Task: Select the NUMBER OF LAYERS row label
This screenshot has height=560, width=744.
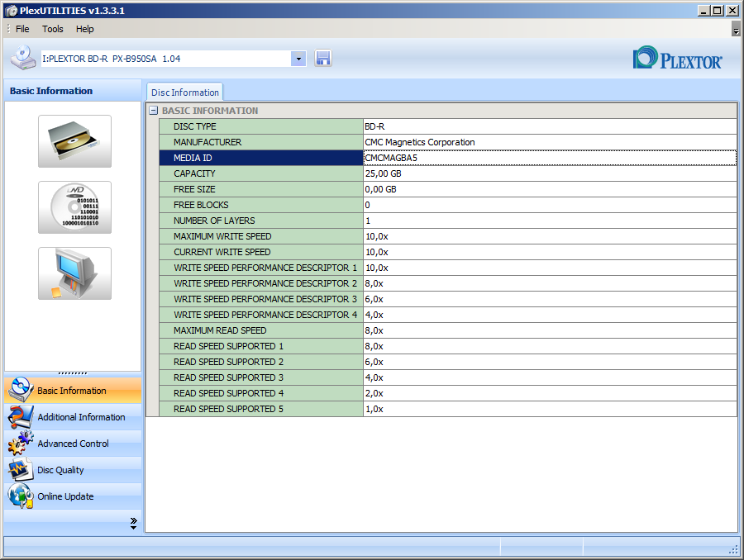Action: (x=261, y=221)
